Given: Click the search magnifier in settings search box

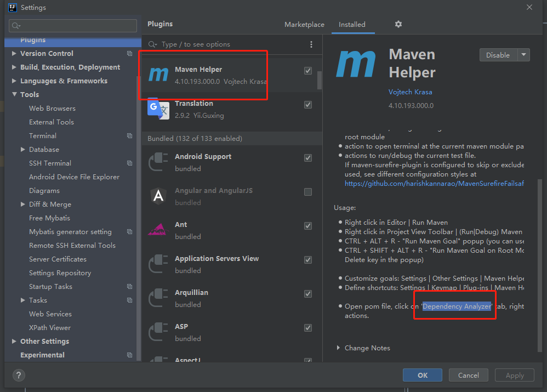Looking at the screenshot, I should 16,25.
